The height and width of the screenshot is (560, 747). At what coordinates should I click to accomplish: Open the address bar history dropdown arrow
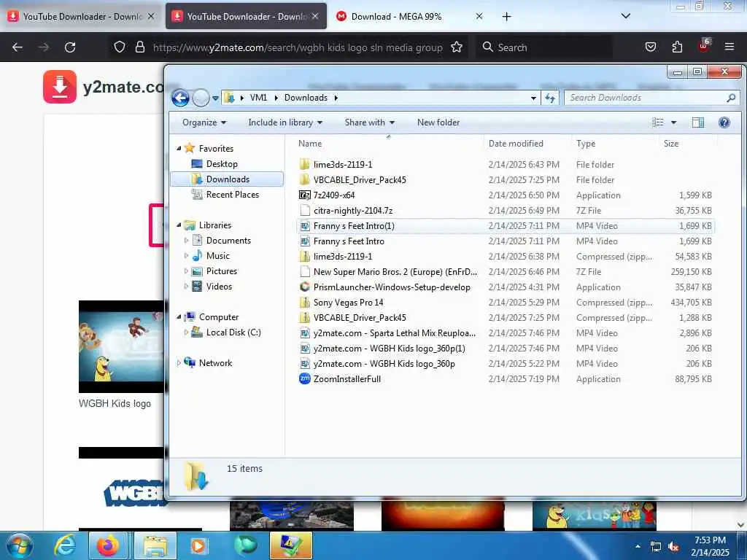tap(533, 98)
